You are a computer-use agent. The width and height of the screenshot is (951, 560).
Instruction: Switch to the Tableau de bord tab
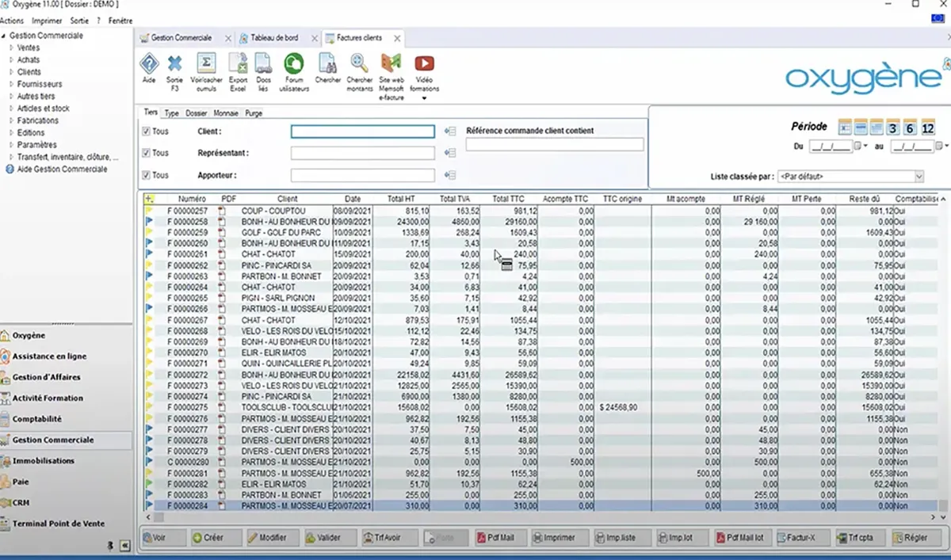coord(272,38)
